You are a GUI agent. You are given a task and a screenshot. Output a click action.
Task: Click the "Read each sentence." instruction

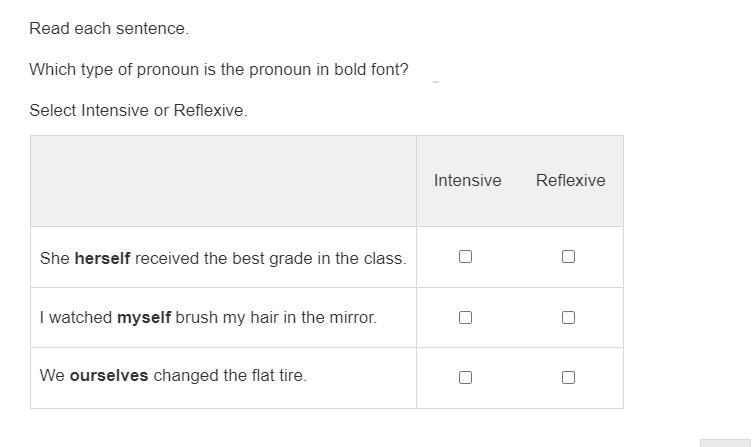[x=109, y=29]
